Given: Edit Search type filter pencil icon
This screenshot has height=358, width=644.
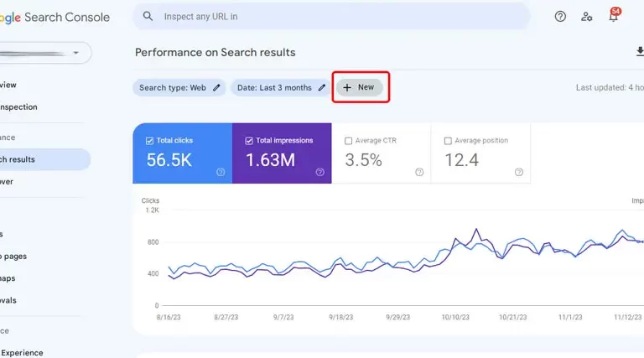Looking at the screenshot, I should (216, 87).
